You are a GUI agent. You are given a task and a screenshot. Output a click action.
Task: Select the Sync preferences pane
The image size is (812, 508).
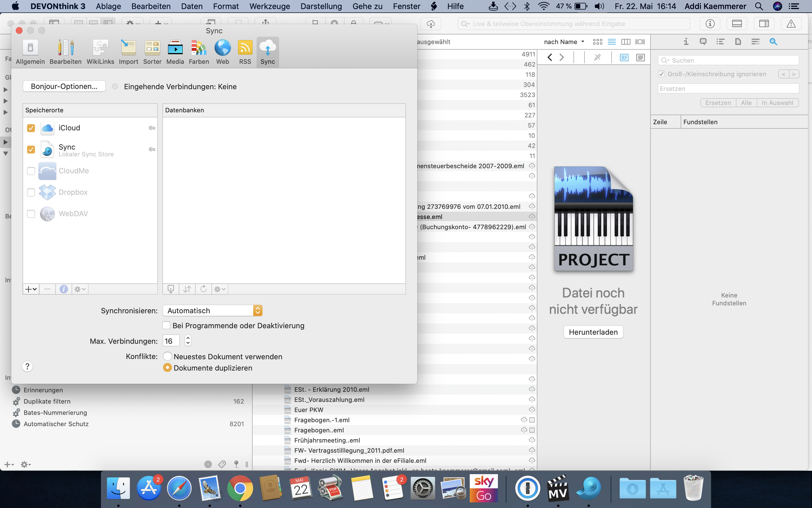(268, 52)
